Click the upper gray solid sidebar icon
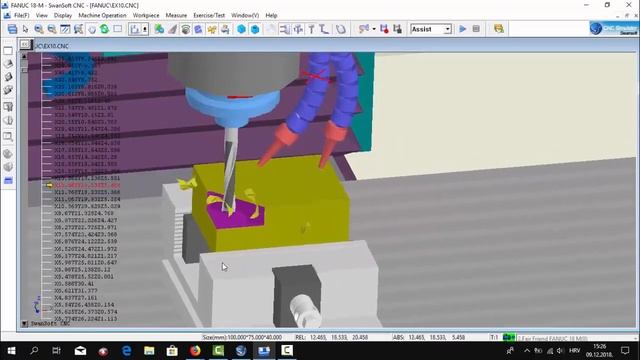Screen dimensions: 640x360 [x=8, y=154]
